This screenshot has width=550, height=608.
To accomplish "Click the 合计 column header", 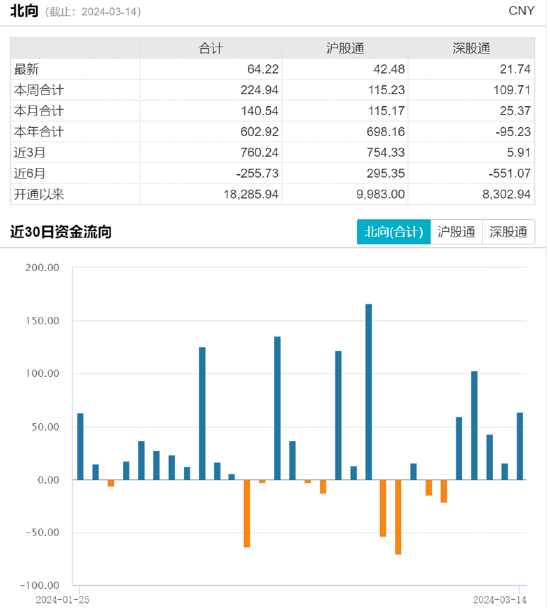I will (x=211, y=48).
